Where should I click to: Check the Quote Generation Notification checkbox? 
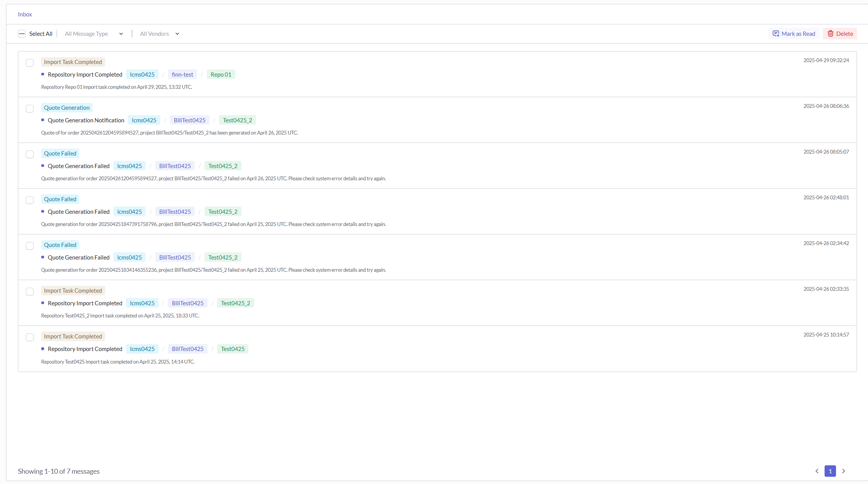click(x=30, y=109)
